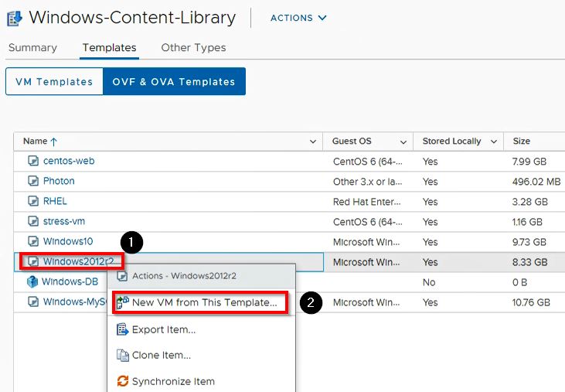Click the Synchronize Item menu icon
Viewport: 565px width, 392px height.
tap(122, 381)
